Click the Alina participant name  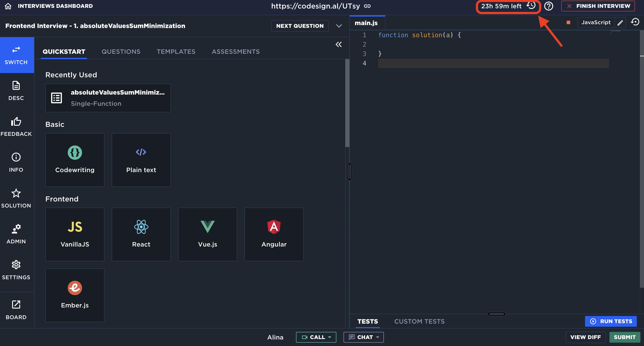(x=275, y=337)
